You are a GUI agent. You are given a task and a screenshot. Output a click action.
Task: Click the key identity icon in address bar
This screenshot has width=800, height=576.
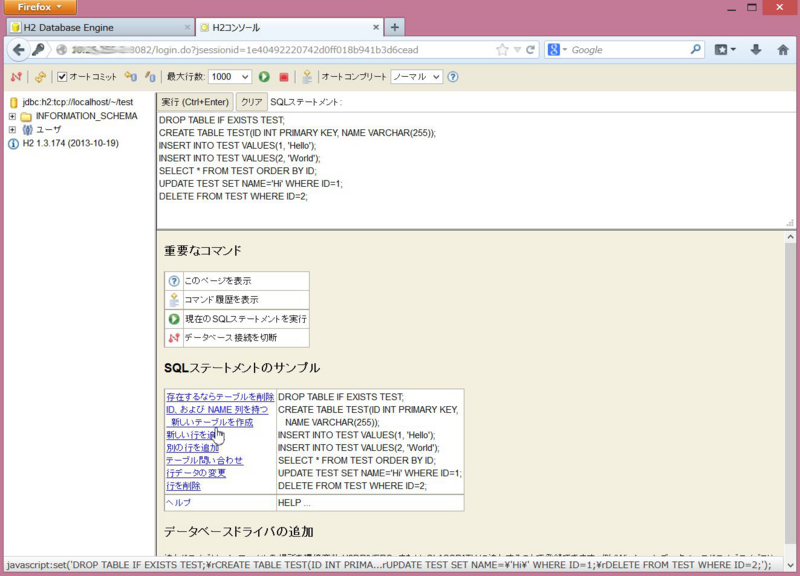tap(38, 50)
